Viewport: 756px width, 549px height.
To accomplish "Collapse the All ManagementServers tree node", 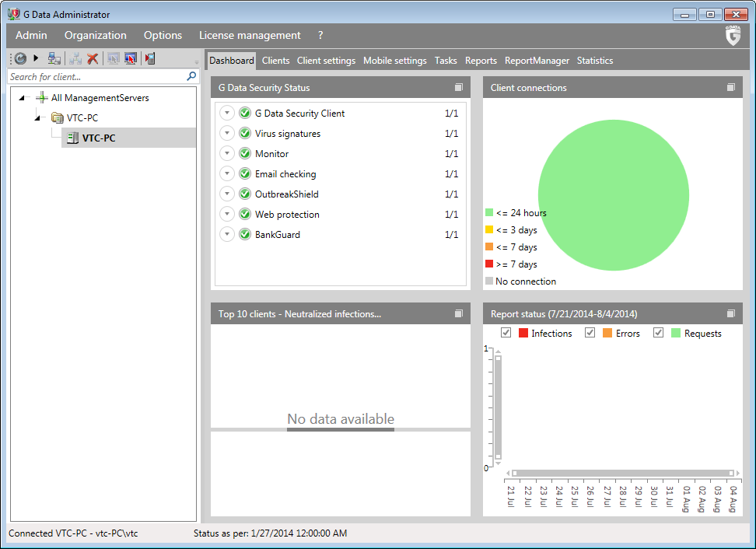I will tap(22, 98).
